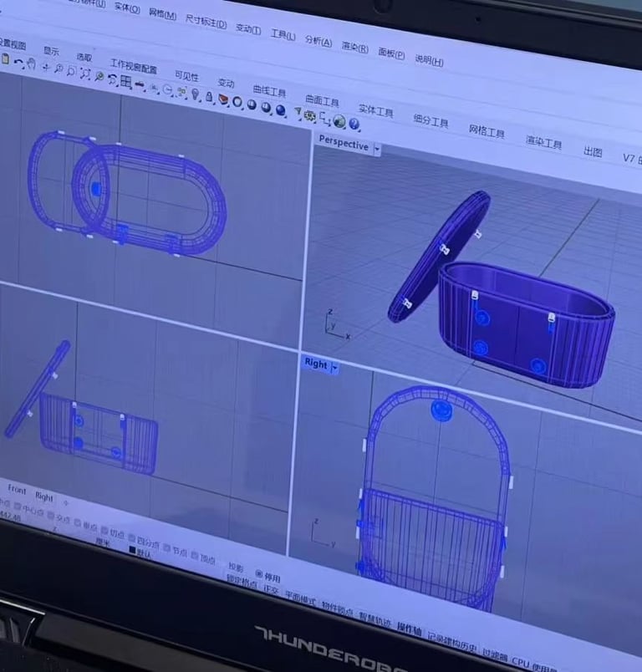Click the blue question mark help icon
This screenshot has height=672, width=642.
point(354,124)
